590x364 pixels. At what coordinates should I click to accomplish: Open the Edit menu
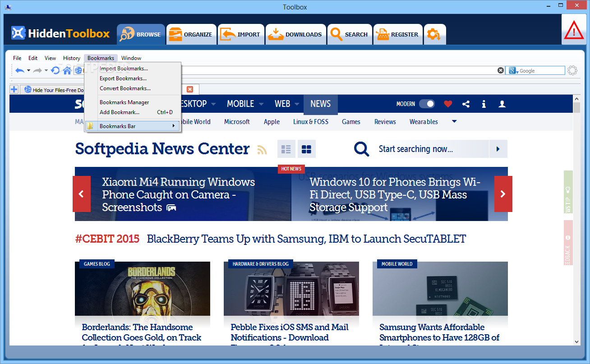click(x=33, y=58)
